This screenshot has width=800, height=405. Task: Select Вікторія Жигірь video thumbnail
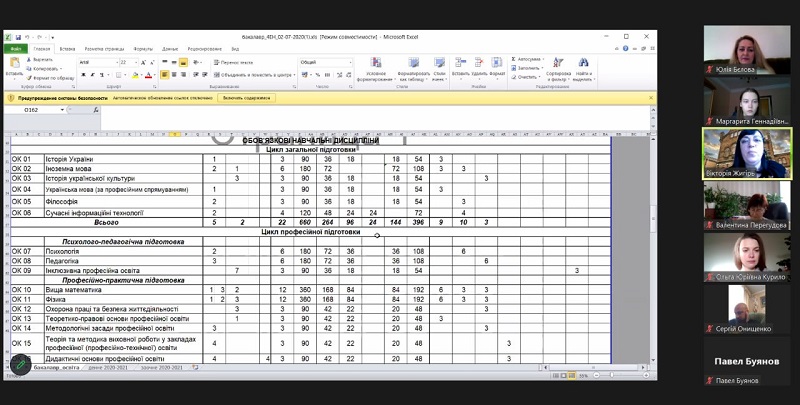(747, 154)
